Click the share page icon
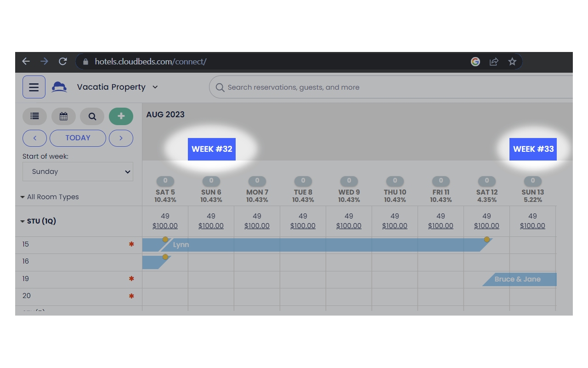 tap(494, 62)
